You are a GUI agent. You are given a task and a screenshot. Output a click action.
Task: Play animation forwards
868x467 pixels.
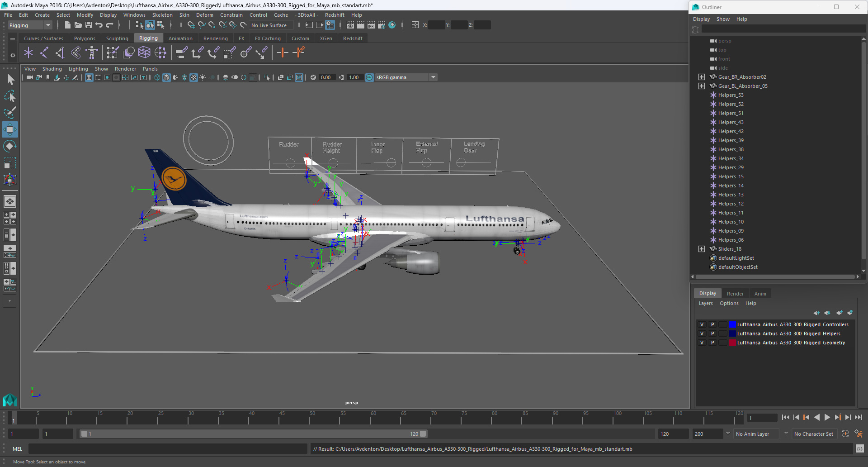pyautogui.click(x=827, y=418)
